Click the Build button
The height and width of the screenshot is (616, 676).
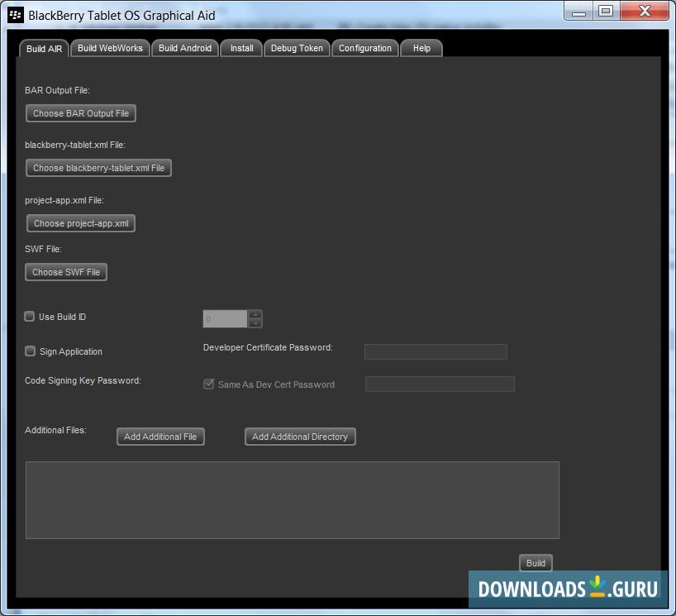pos(536,563)
